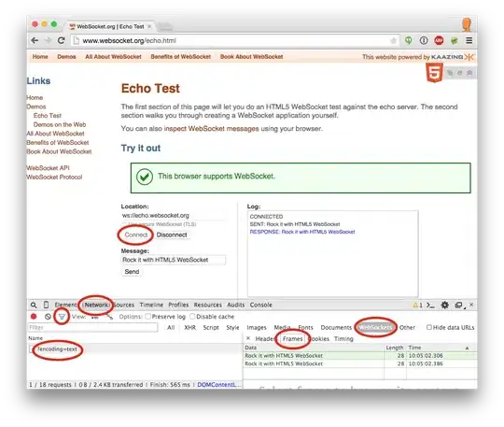The height and width of the screenshot is (427, 504).
Task: Filter requests by XHR
Action: click(x=190, y=328)
